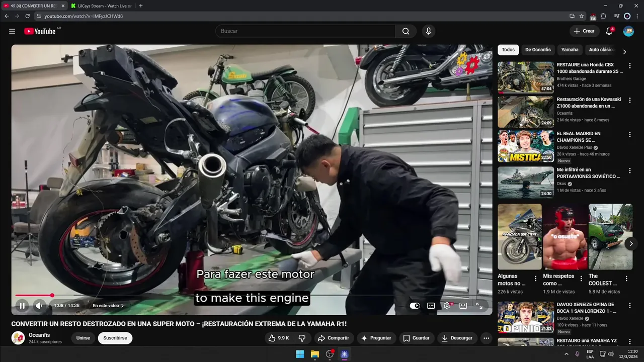Open the PORTAAVIONES SOVIÉTICO video thumbnail
Screen dimensions: 644x362
point(526,183)
